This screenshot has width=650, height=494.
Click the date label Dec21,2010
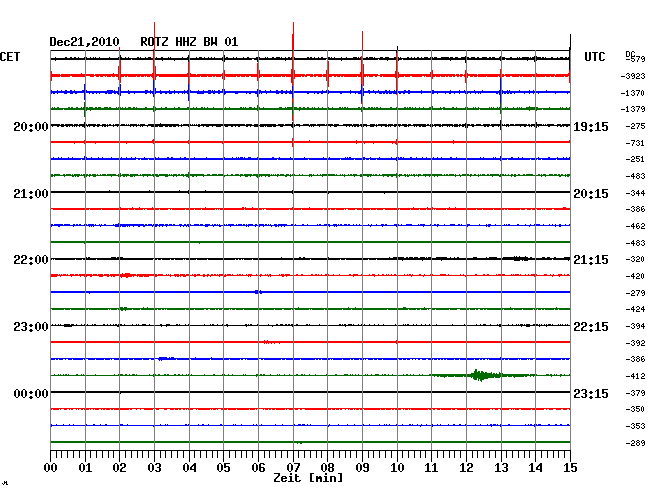pos(84,42)
